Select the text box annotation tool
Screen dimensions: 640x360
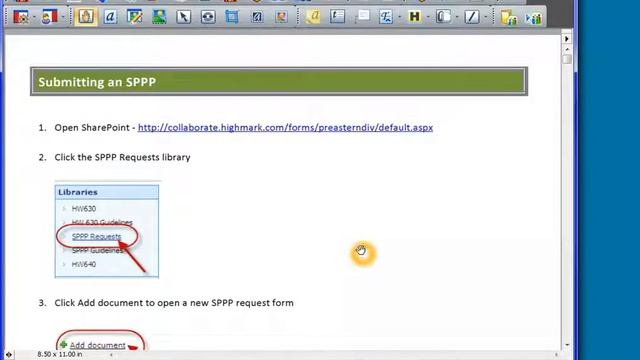point(338,17)
